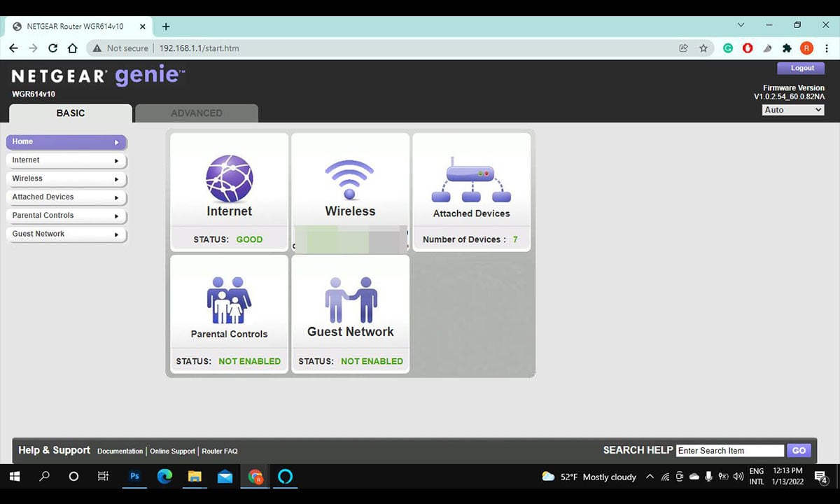Open the Online Support link
The height and width of the screenshot is (504, 840).
point(172,451)
